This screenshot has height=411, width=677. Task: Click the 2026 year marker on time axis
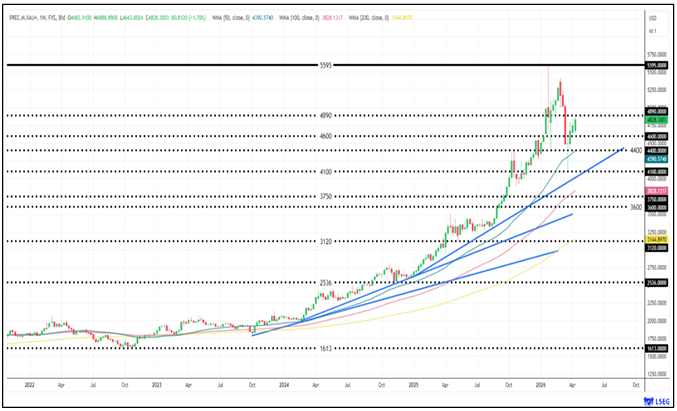pos(540,384)
